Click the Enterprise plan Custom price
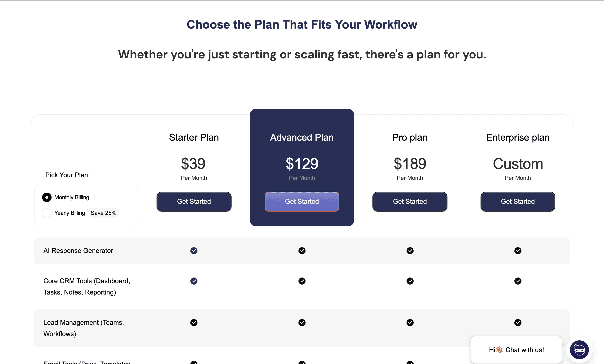The height and width of the screenshot is (364, 604). [x=518, y=164]
